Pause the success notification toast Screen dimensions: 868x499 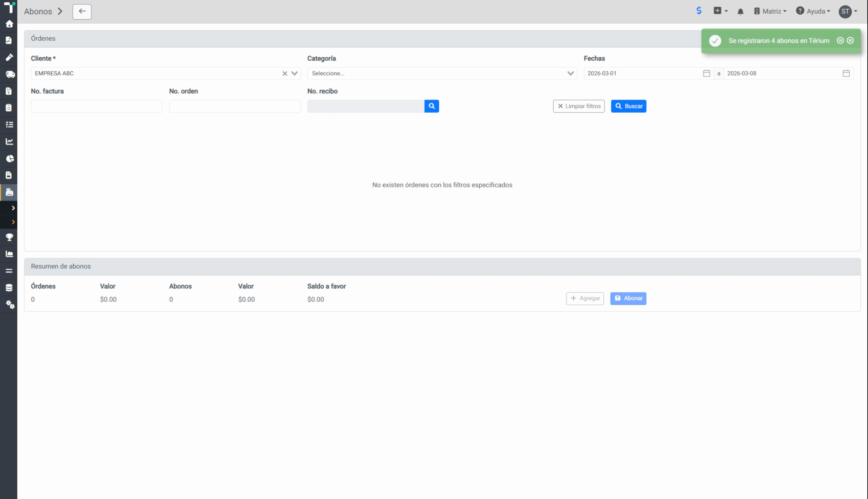point(840,41)
